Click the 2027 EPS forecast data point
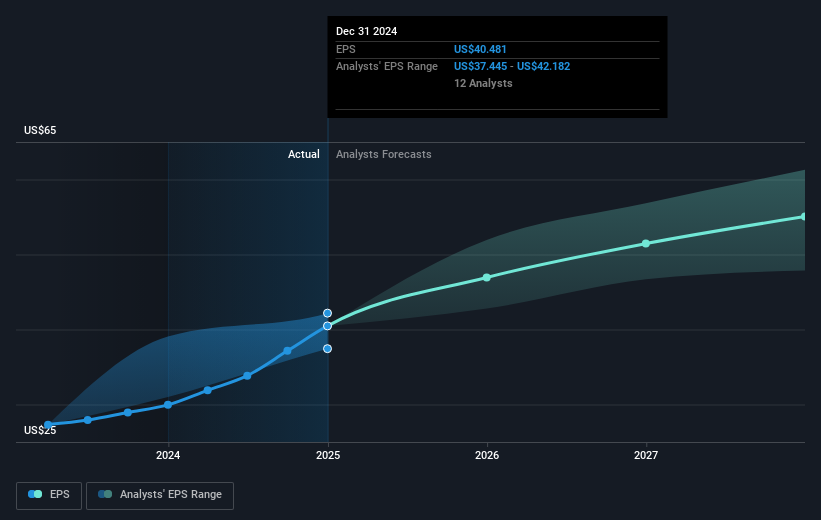Screen dimensions: 821x520 [646, 244]
